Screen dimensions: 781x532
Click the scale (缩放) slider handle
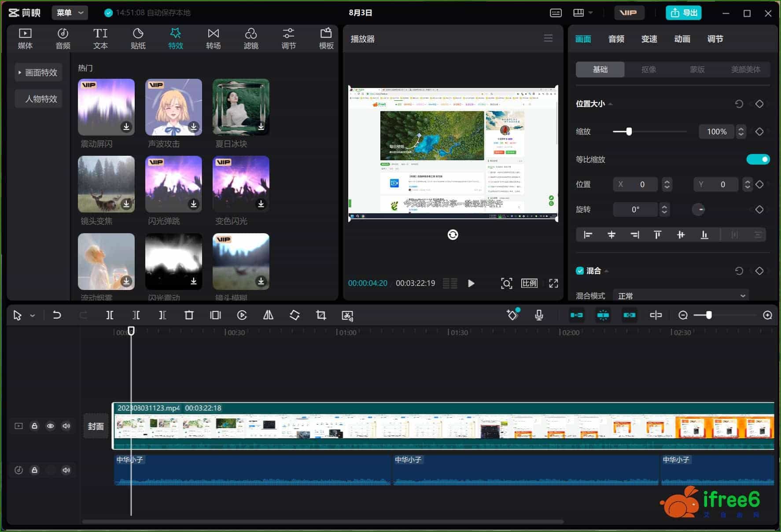(x=629, y=132)
